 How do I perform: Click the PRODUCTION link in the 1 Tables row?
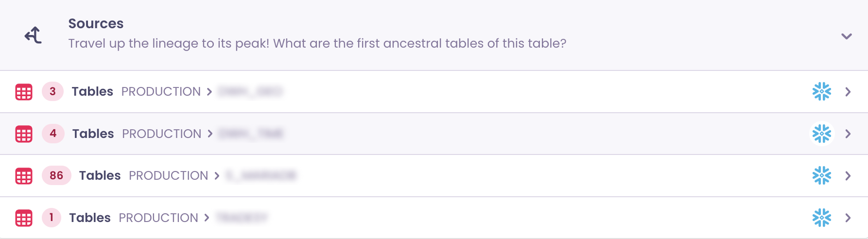[x=158, y=218]
